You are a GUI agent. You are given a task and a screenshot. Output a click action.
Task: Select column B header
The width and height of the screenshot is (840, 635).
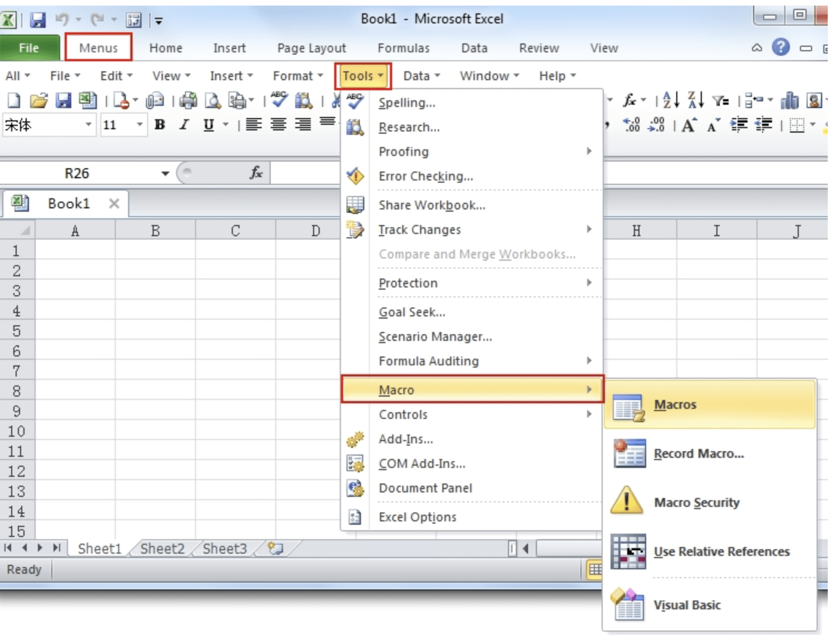tap(155, 231)
